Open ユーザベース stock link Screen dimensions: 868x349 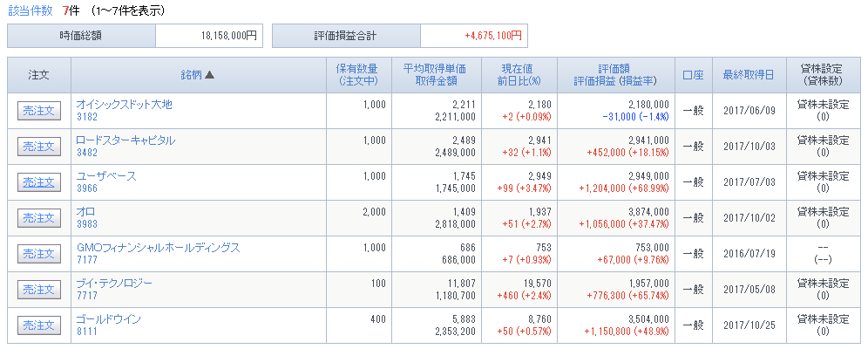pos(106,176)
